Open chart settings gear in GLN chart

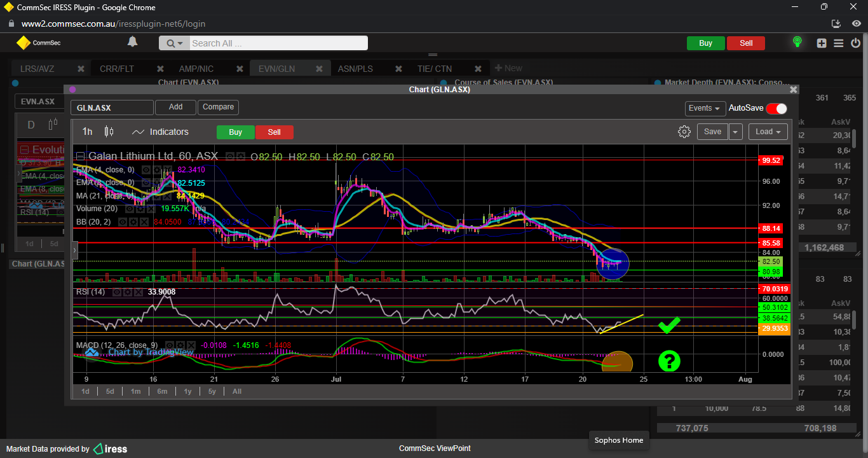tap(684, 132)
